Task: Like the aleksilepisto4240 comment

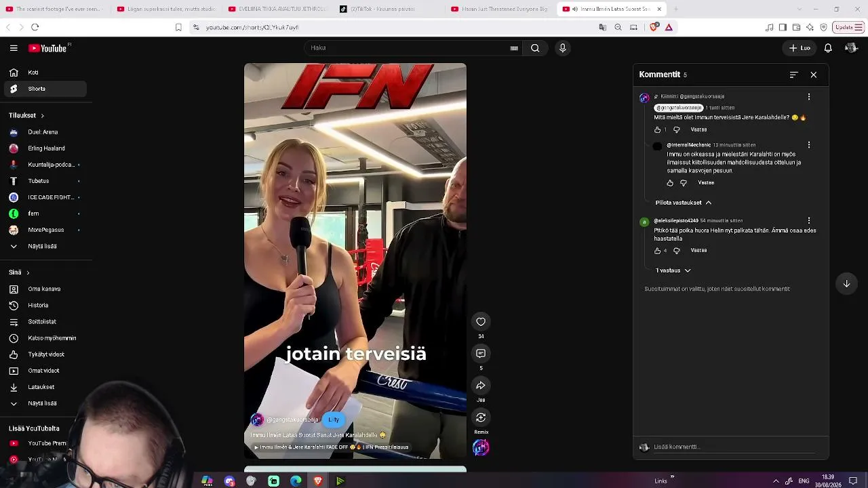Action: [657, 251]
